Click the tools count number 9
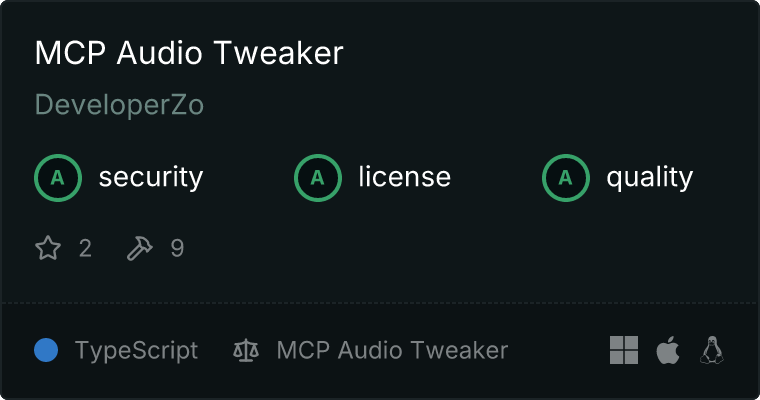Viewport: 760px width, 400px height. (x=177, y=248)
